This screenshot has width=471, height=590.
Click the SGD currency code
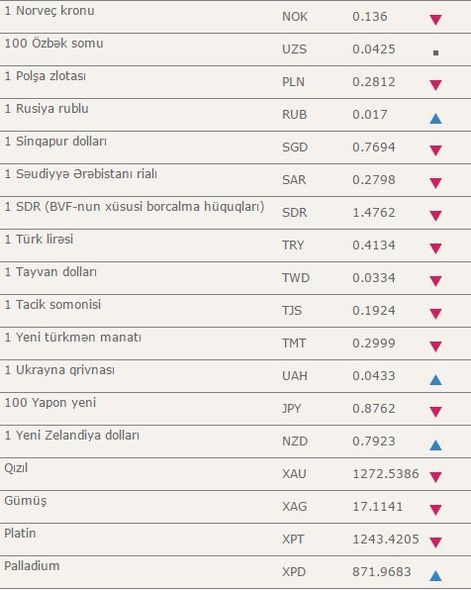click(x=295, y=147)
